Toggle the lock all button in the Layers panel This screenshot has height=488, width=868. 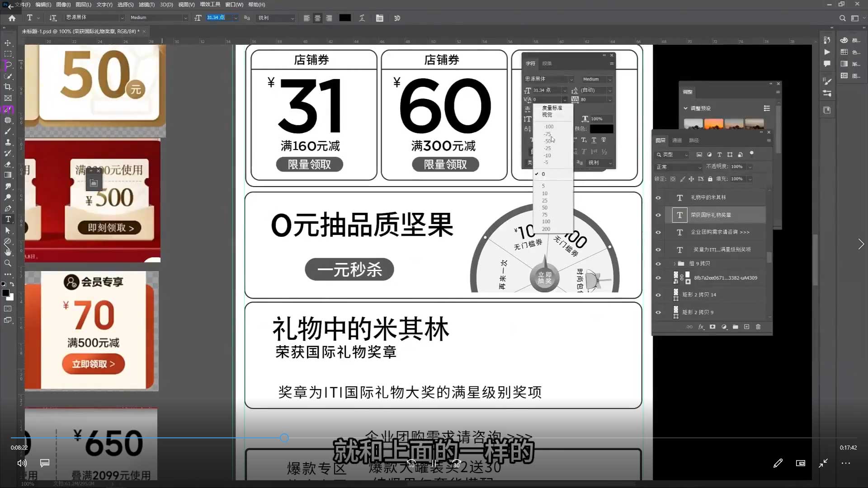point(710,179)
